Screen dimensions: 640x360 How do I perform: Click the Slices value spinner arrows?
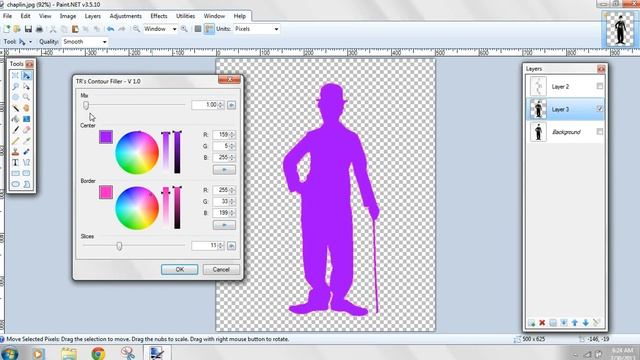tap(221, 246)
